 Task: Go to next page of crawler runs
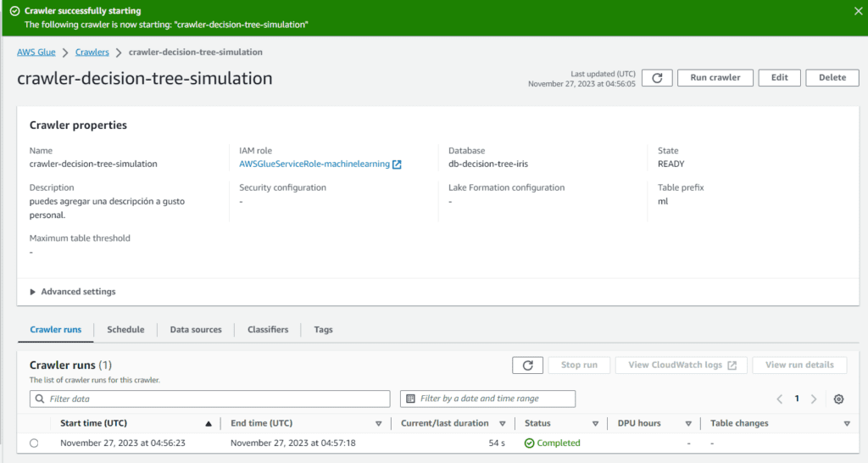click(x=814, y=399)
